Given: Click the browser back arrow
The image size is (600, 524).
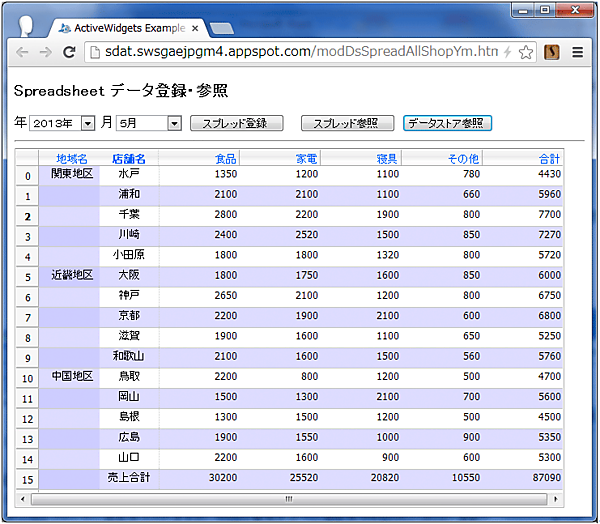Looking at the screenshot, I should click(21, 52).
